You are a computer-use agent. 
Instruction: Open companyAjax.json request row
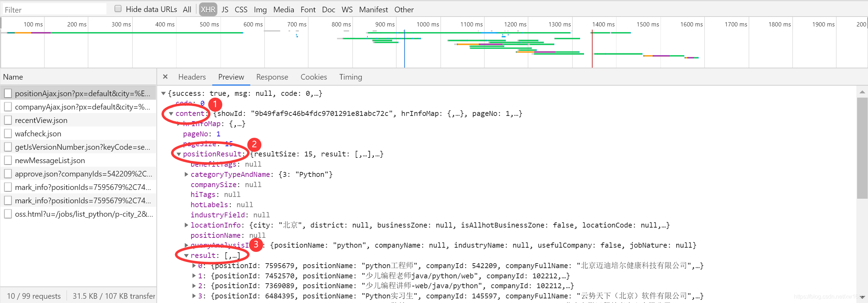pos(78,107)
